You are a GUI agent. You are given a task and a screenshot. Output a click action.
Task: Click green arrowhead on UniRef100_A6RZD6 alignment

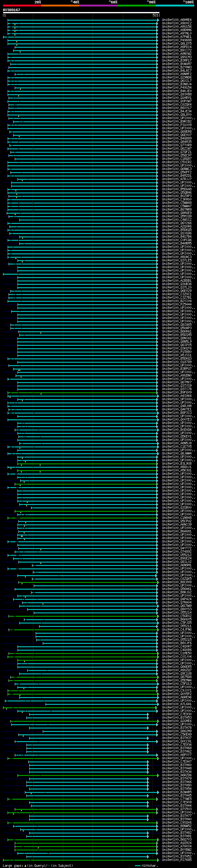pyautogui.click(x=158, y=775)
